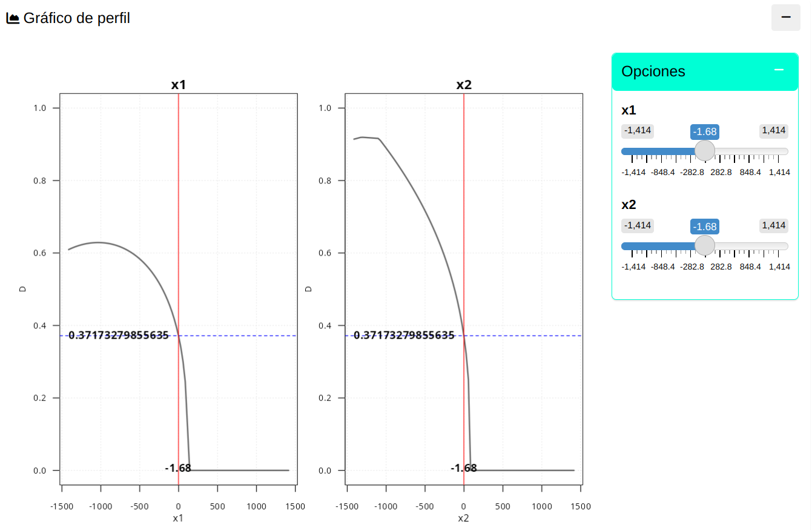Click the chart icon beside Gráfico de perfil
The image size is (812, 530).
(12, 18)
